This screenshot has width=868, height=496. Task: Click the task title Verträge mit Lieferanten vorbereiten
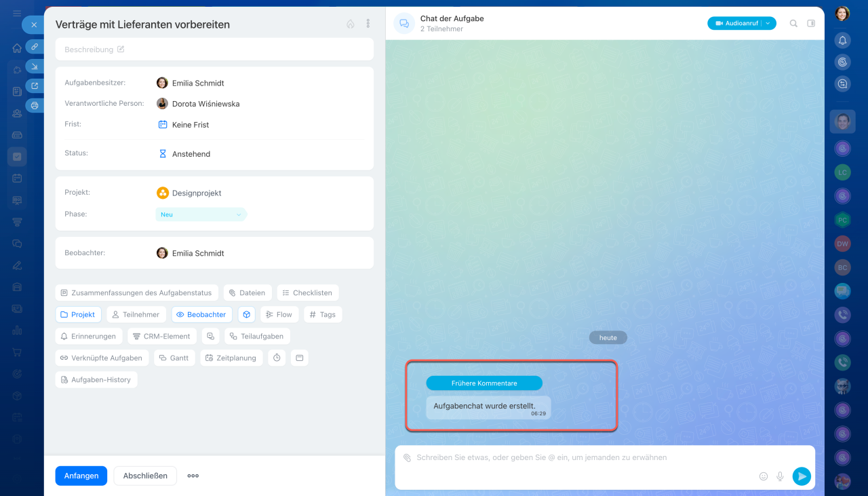[142, 24]
